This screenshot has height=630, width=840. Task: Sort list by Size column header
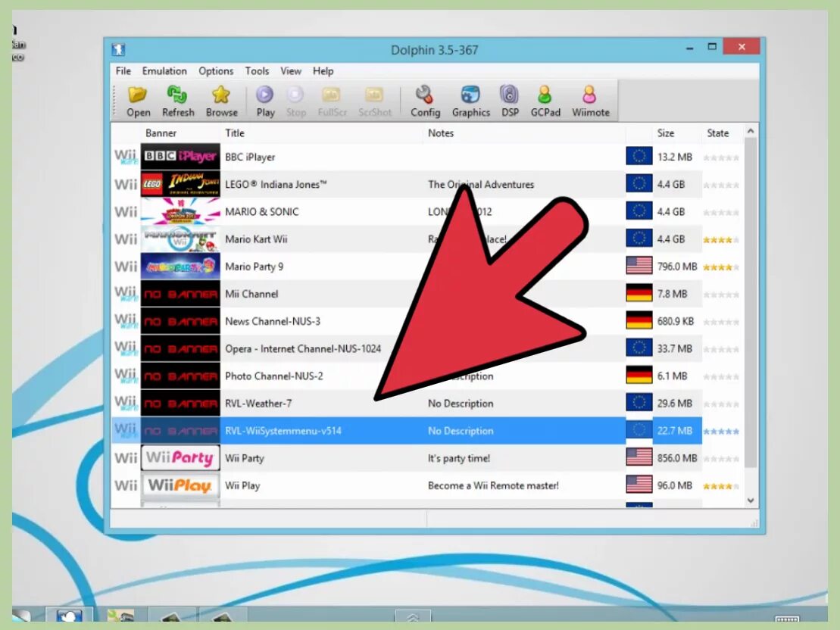666,133
